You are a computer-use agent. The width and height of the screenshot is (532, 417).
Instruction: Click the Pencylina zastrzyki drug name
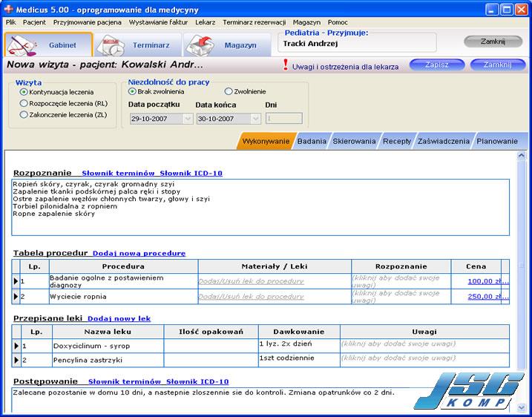[88, 361]
